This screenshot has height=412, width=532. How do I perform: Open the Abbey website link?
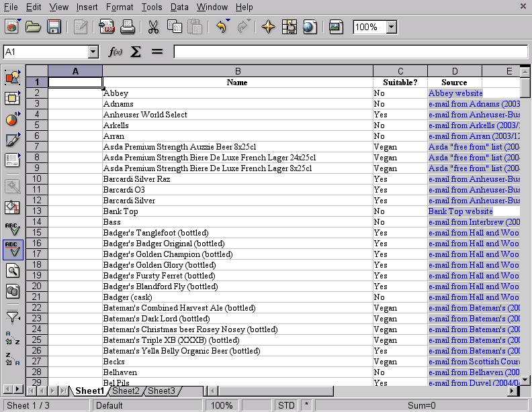pos(455,93)
